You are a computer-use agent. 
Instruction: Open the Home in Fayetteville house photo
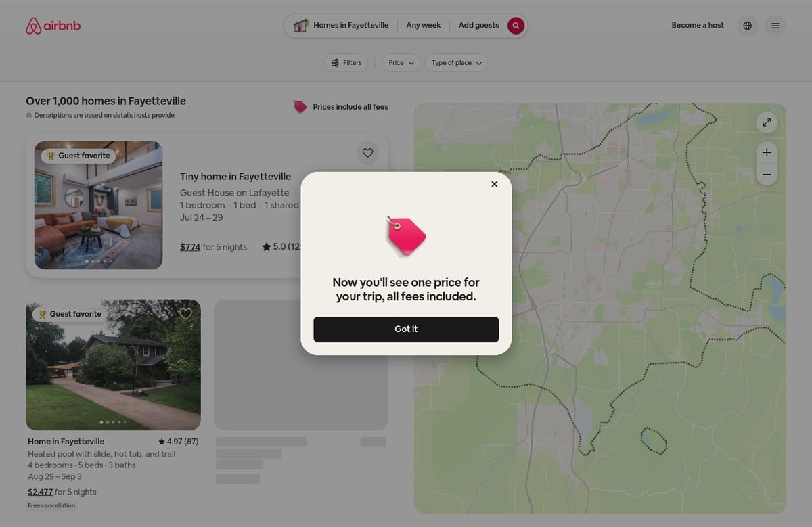point(113,365)
